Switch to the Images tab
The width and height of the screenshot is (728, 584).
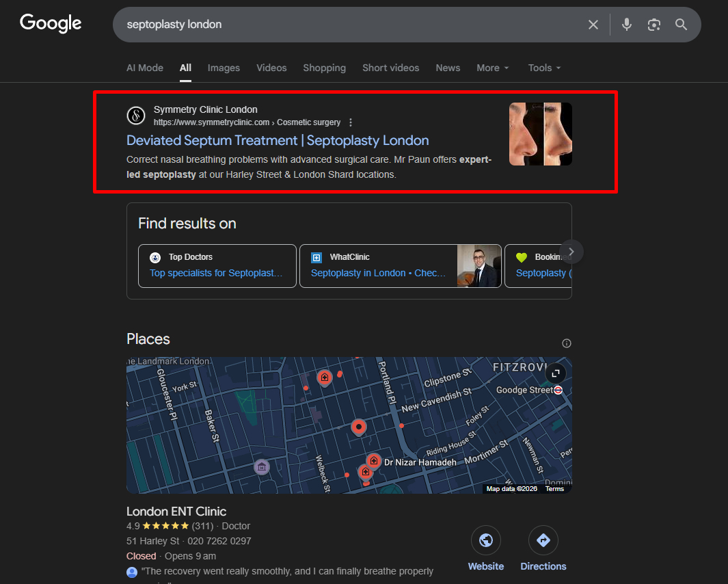224,68
